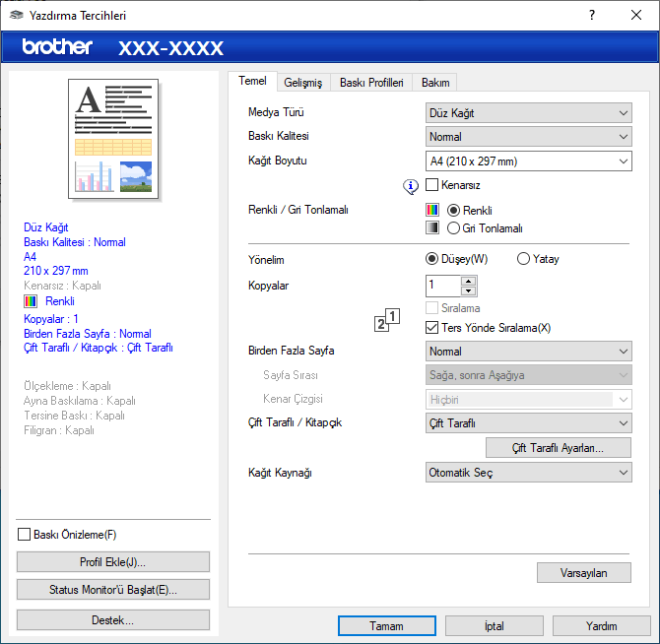This screenshot has width=660, height=644.
Task: Open the Baskı Profilleri tab
Action: click(x=371, y=83)
